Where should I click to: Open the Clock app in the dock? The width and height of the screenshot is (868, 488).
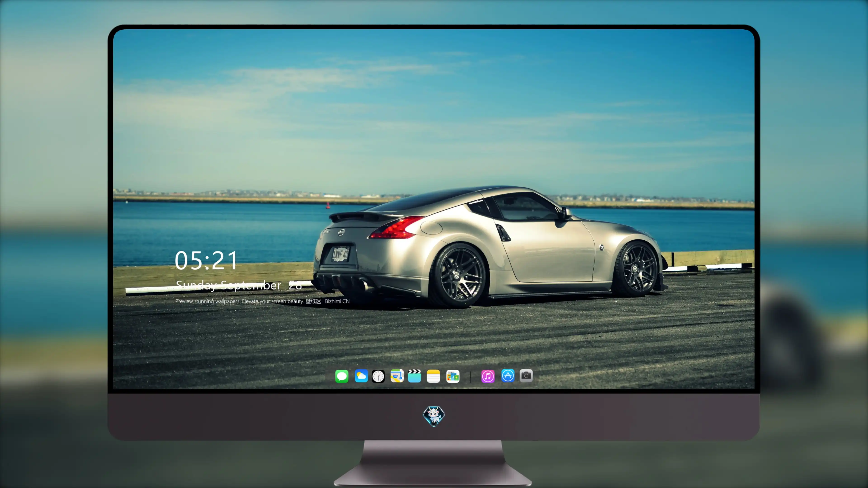click(x=378, y=376)
